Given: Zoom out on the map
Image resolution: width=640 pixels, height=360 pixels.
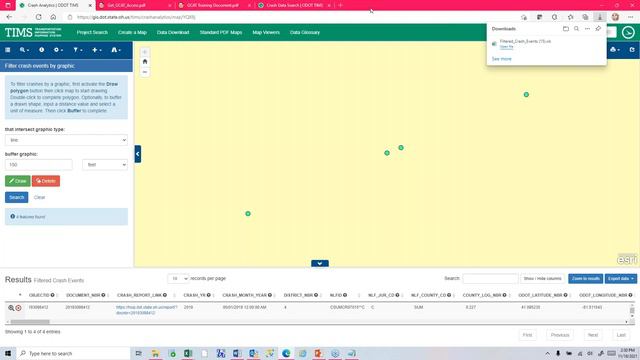Looking at the screenshot, I should click(144, 72).
